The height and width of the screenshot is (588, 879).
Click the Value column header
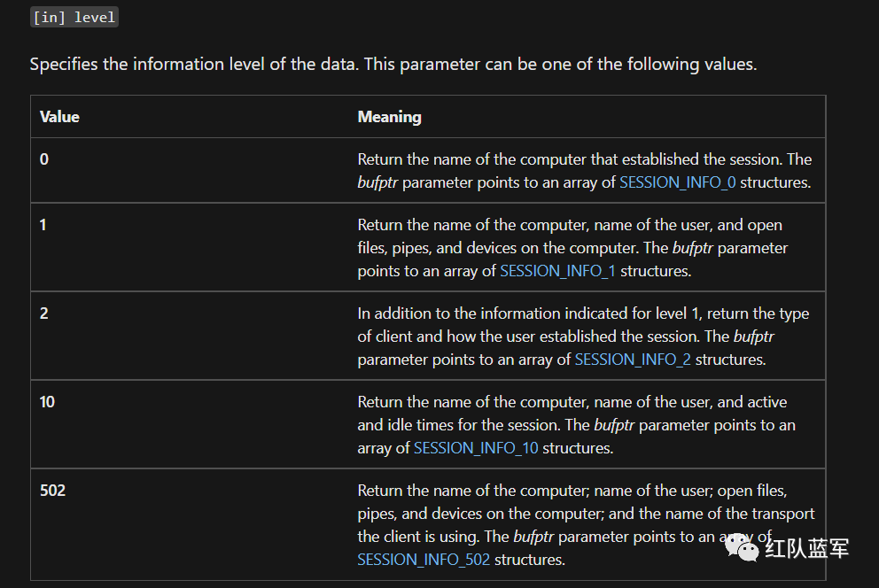[x=59, y=117]
